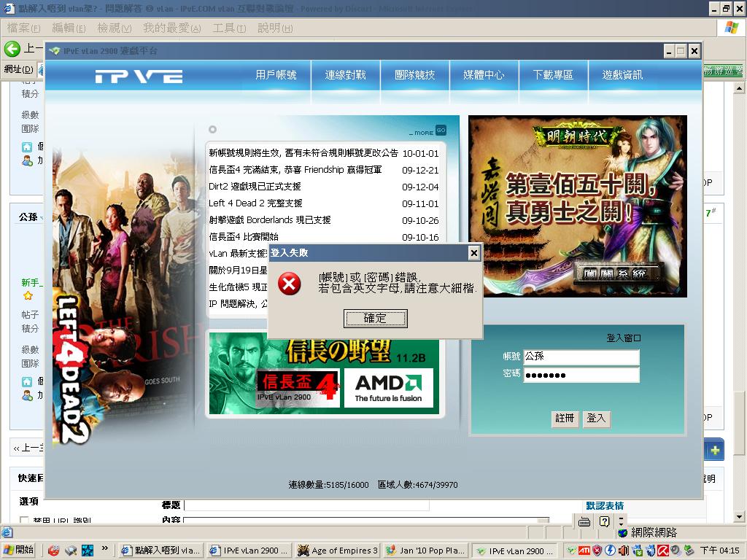Click the 開始 Start button

[20, 551]
